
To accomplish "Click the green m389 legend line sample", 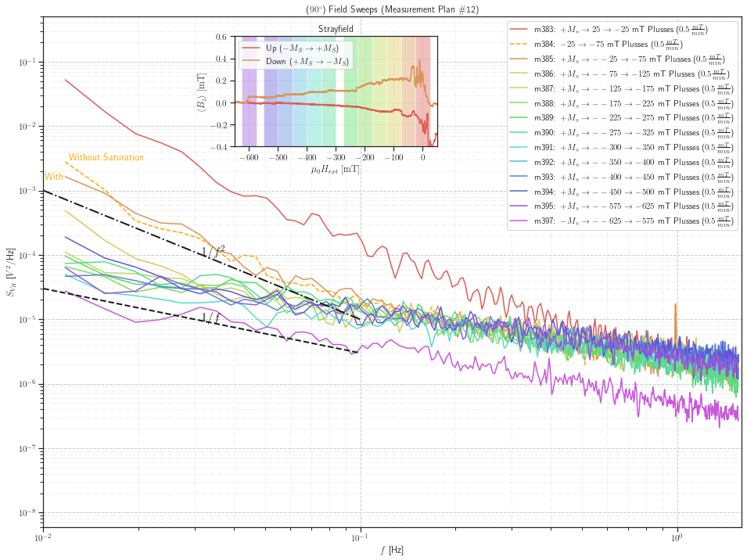I will (520, 118).
